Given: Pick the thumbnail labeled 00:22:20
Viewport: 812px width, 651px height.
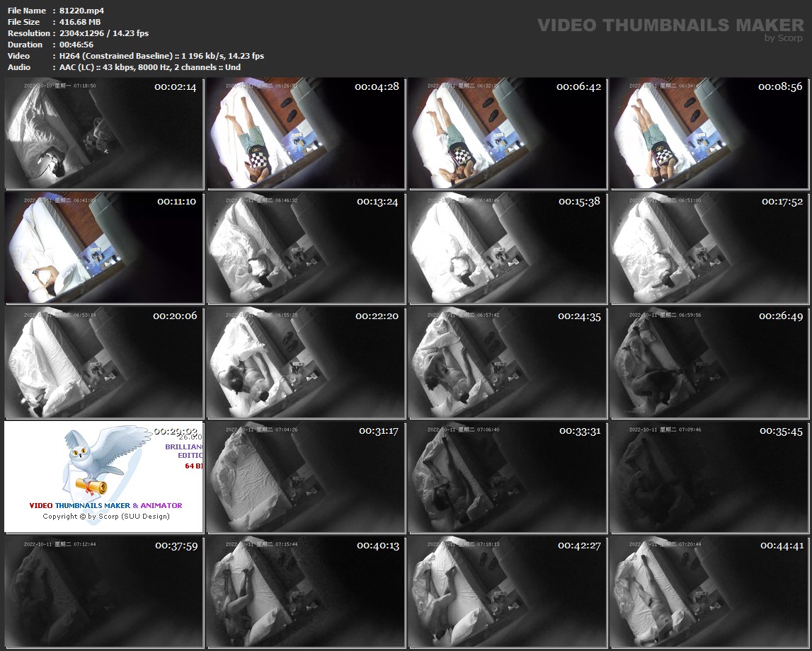Looking at the screenshot, I should click(306, 362).
